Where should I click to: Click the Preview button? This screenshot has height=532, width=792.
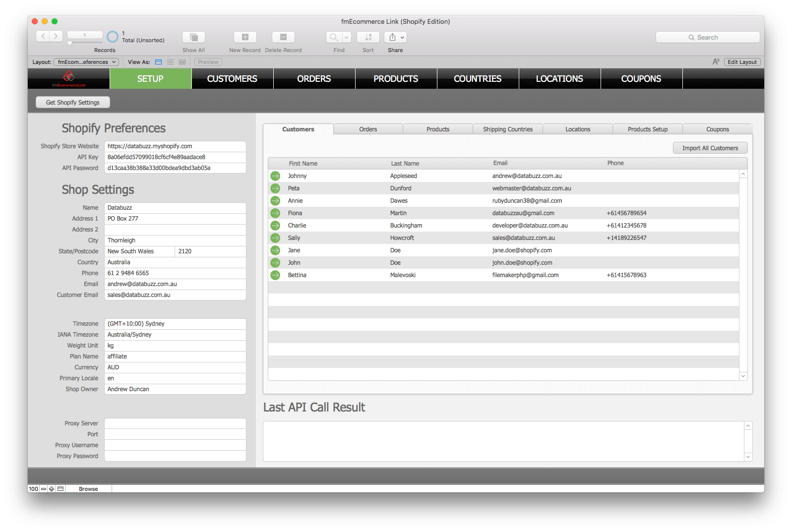[x=208, y=62]
